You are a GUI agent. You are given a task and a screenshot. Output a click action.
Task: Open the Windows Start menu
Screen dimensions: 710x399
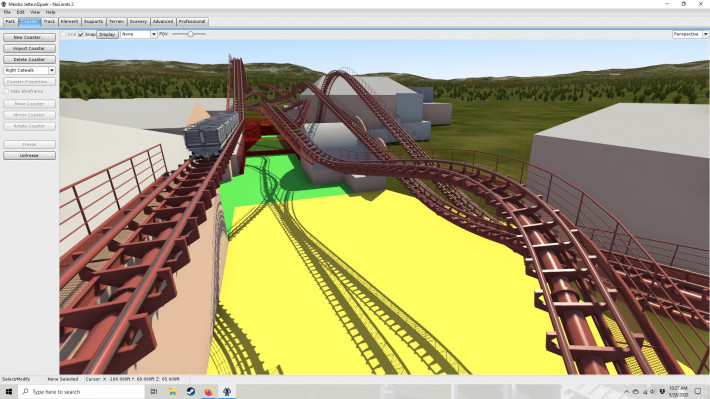click(9, 391)
